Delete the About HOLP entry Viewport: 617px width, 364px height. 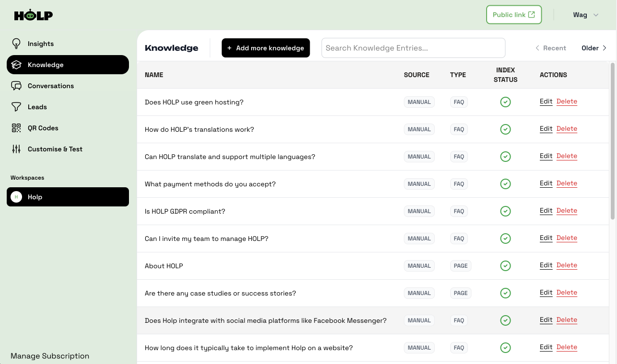pyautogui.click(x=567, y=265)
